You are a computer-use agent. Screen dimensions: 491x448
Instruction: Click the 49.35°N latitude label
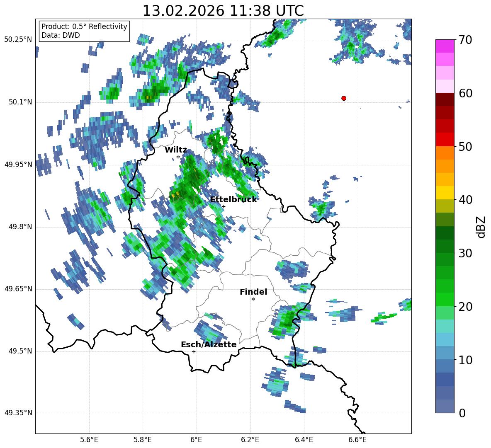pyautogui.click(x=18, y=413)
